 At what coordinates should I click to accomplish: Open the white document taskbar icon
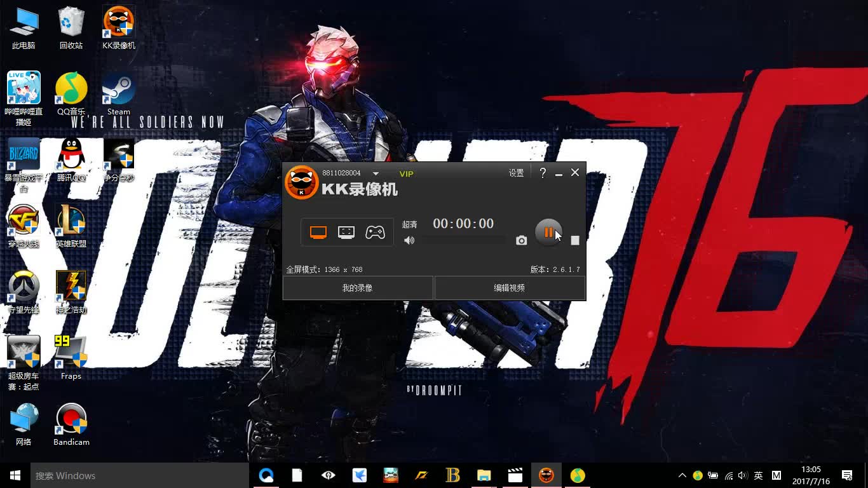(297, 475)
